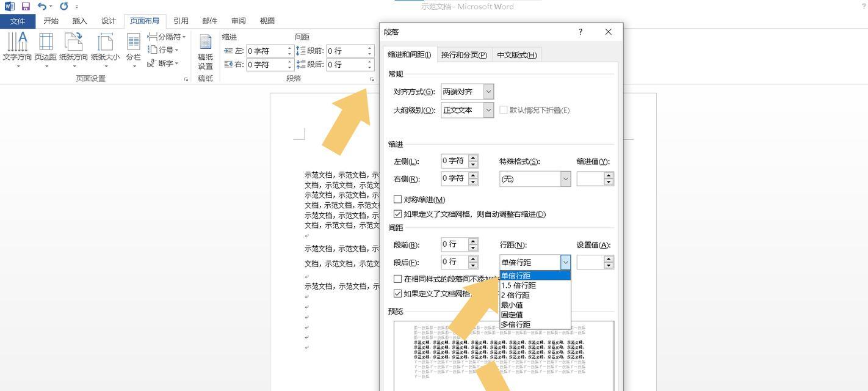
Task: Click the Word application icon in the title bar
Action: [9, 6]
